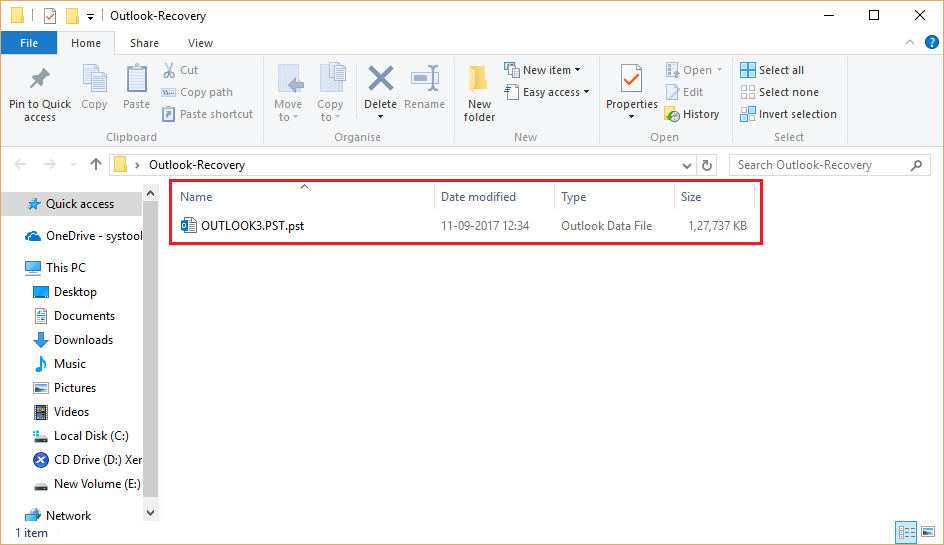The width and height of the screenshot is (944, 545).
Task: Click the Paste shortcut command
Action: (208, 114)
